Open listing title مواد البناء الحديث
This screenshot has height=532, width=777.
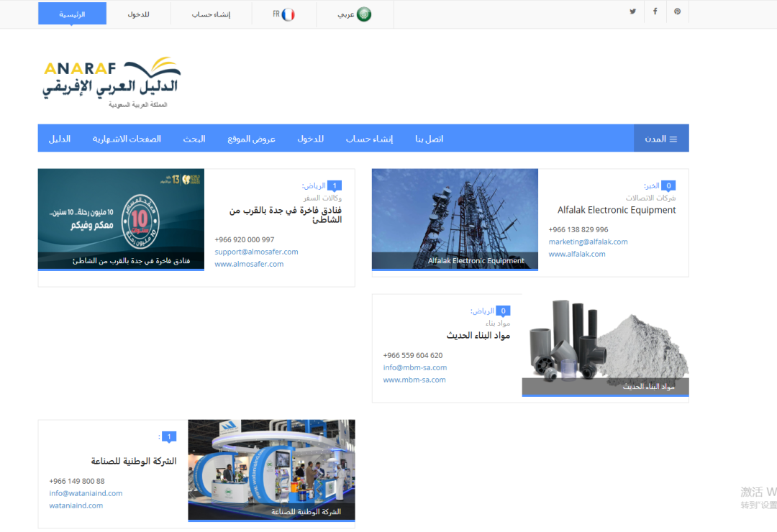478,335
